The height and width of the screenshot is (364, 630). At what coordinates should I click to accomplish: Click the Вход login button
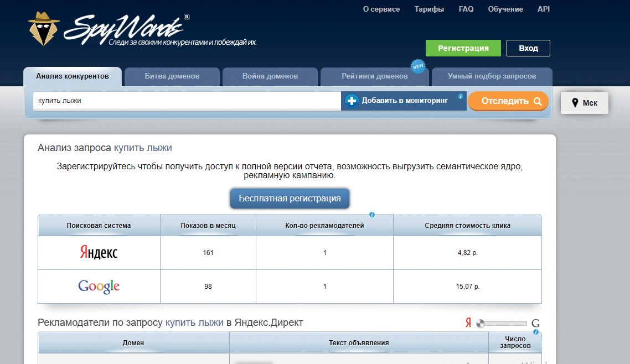pyautogui.click(x=528, y=48)
